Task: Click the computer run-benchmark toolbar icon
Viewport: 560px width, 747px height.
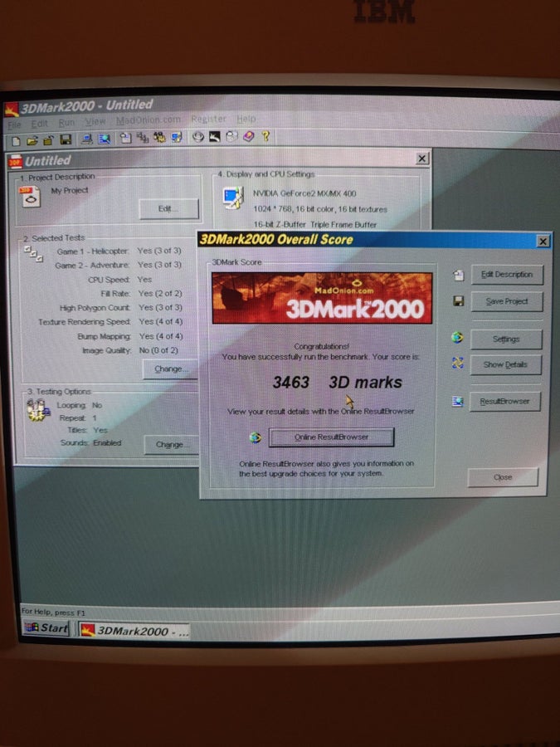Action: (x=86, y=139)
